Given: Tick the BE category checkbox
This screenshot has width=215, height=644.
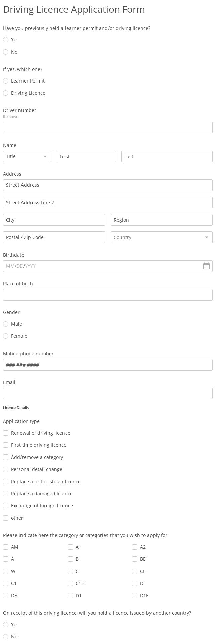Looking at the screenshot, I should (x=135, y=559).
